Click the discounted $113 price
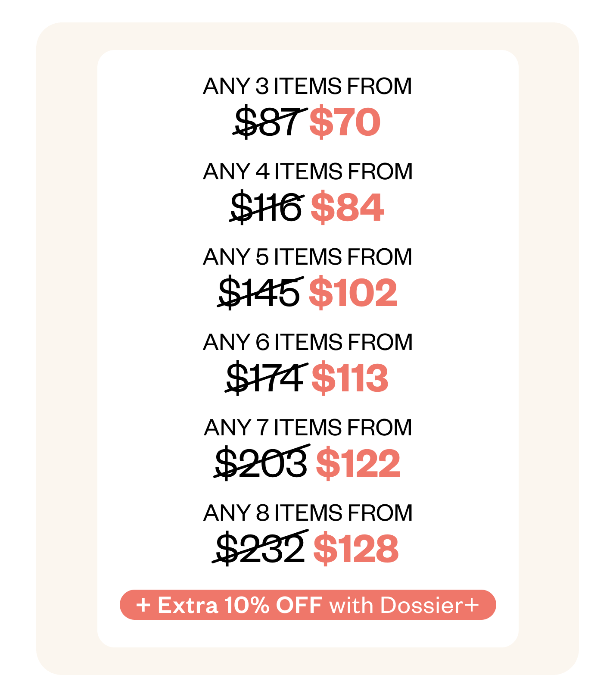Screen dimensions: 616x675 point(349,378)
